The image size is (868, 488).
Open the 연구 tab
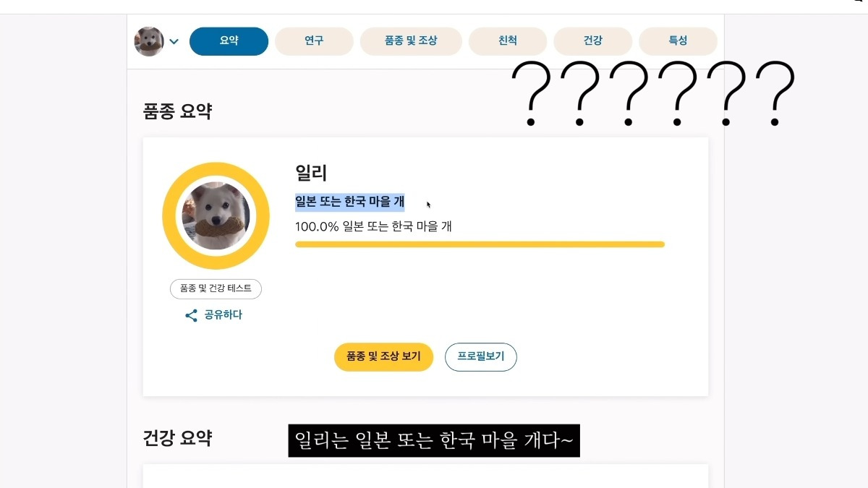pyautogui.click(x=314, y=41)
